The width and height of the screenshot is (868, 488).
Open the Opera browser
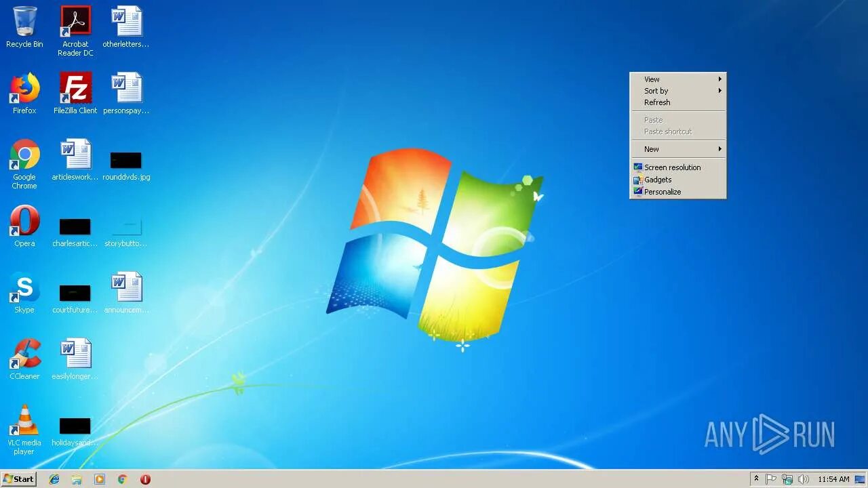(x=24, y=221)
